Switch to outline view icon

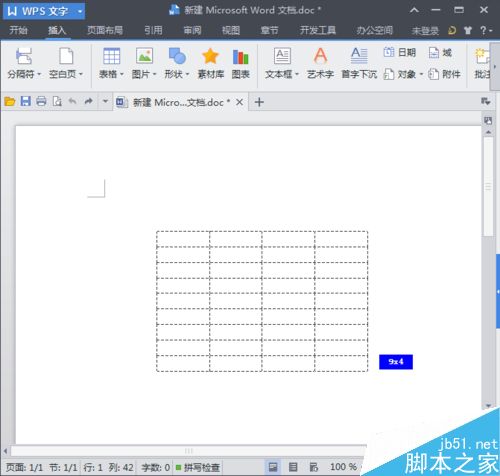[x=293, y=467]
